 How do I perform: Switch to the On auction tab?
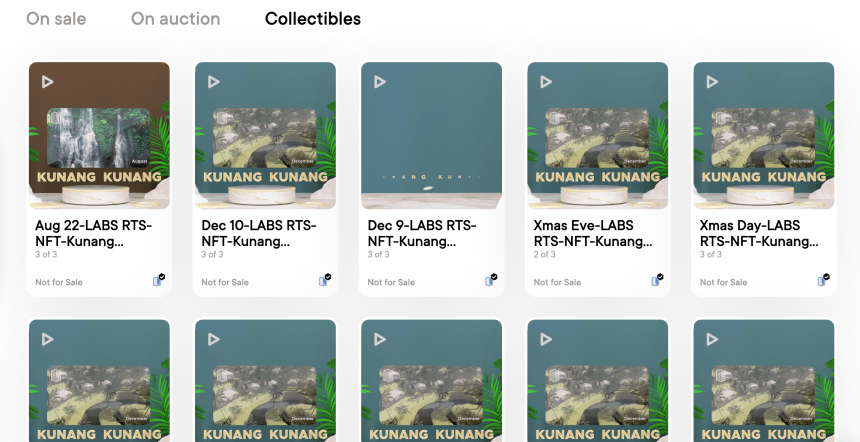click(176, 19)
